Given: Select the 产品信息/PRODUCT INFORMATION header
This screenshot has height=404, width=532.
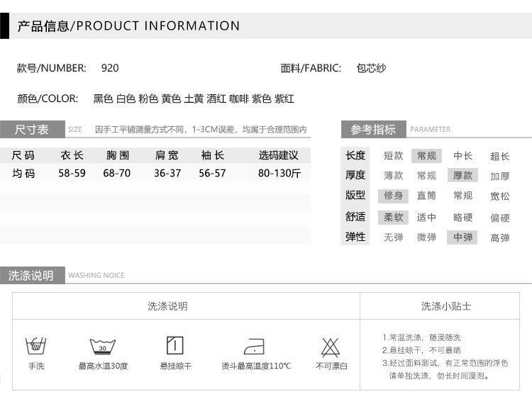Looking at the screenshot, I should [128, 26].
